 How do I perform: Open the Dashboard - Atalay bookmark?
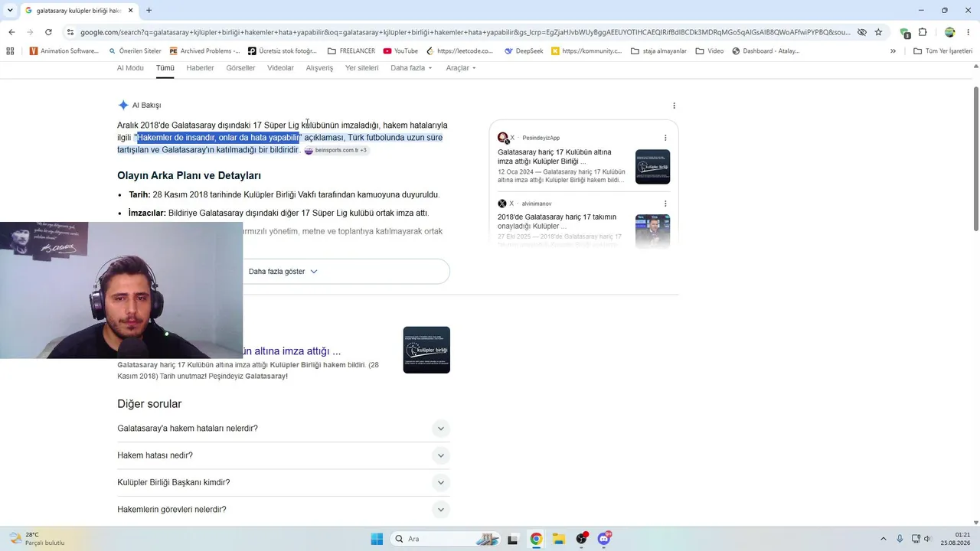[766, 51]
